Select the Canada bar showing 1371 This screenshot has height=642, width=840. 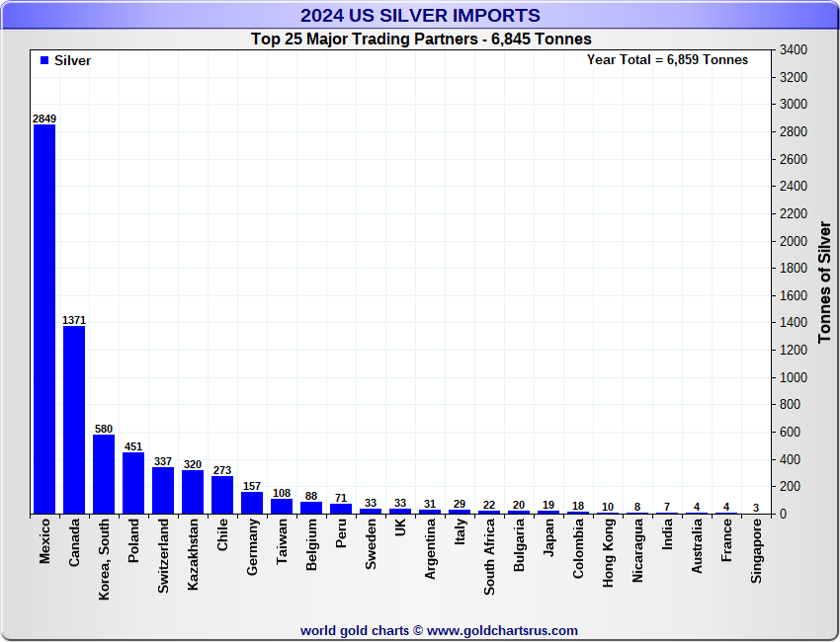(74, 420)
